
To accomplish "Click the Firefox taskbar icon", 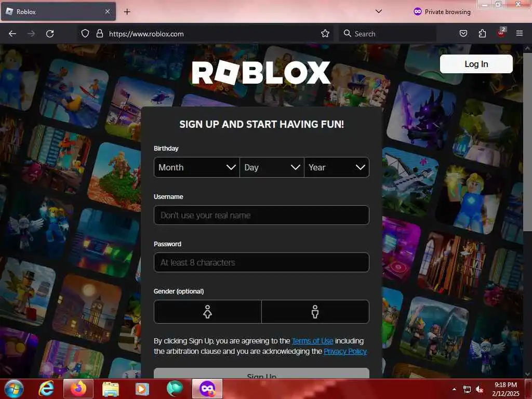I will pos(78,389).
